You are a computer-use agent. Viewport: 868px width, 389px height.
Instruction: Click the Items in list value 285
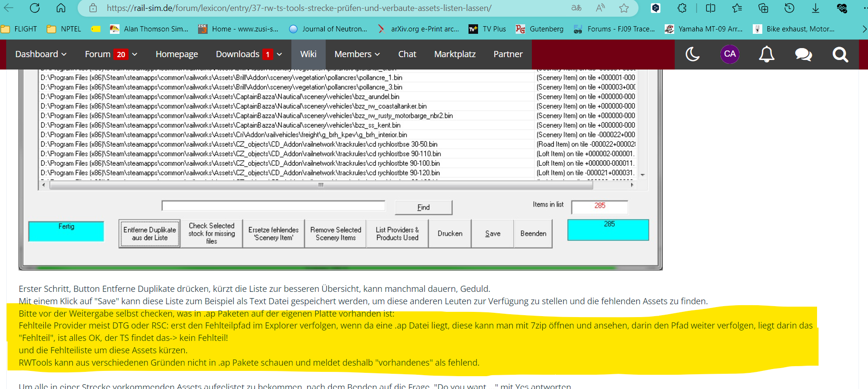[599, 207]
